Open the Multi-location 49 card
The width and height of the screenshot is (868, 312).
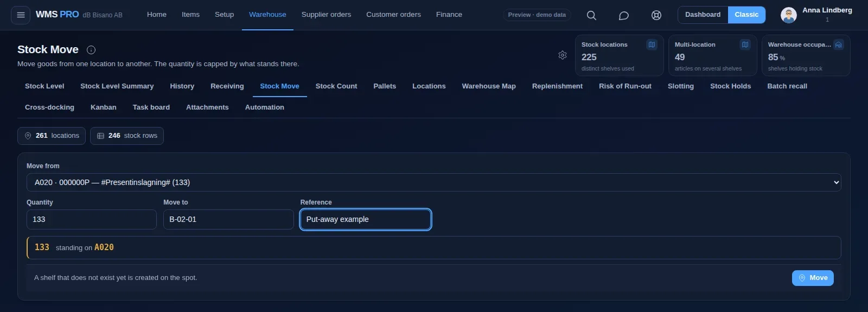click(x=712, y=55)
